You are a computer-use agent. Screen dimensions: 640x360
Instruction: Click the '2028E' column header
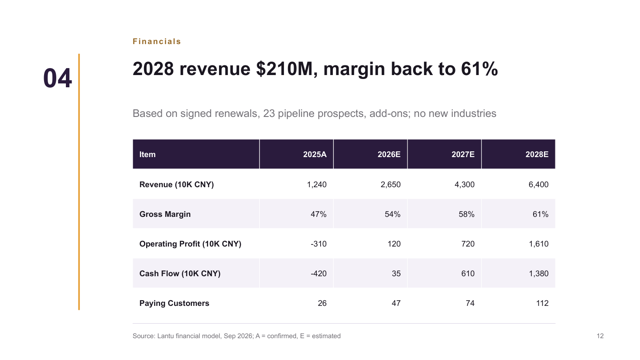[x=537, y=154]
